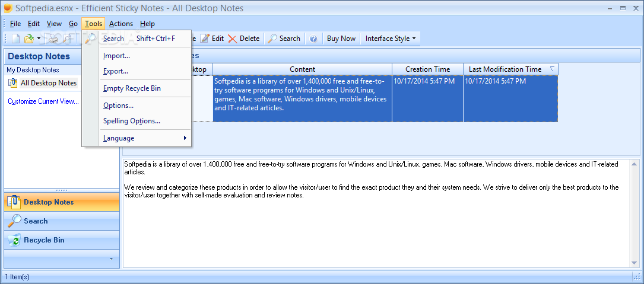644x284 pixels.
Task: Open Spelling Options... from the Tools menu
Action: coord(137,121)
